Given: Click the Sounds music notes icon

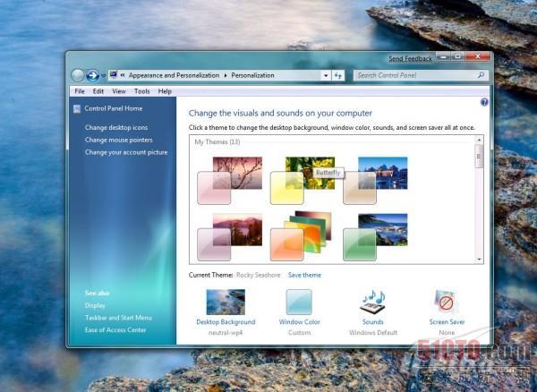Looking at the screenshot, I should point(372,303).
